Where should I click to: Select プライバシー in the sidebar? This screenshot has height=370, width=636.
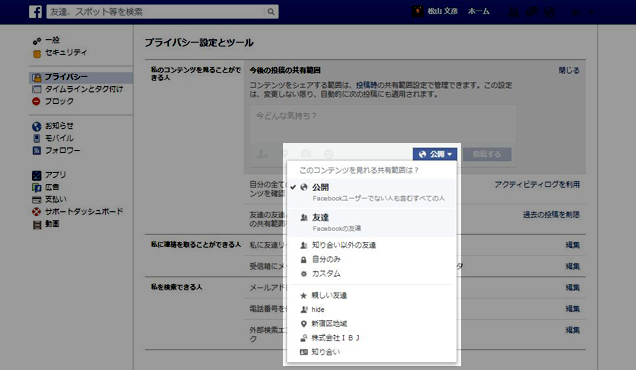(x=81, y=77)
